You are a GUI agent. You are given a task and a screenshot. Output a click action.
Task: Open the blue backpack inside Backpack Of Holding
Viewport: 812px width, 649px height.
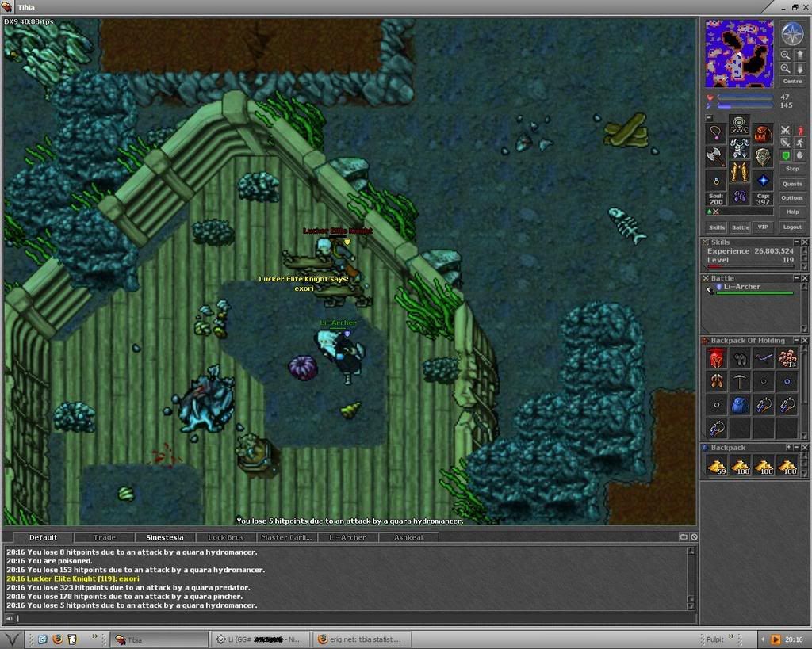click(x=740, y=405)
